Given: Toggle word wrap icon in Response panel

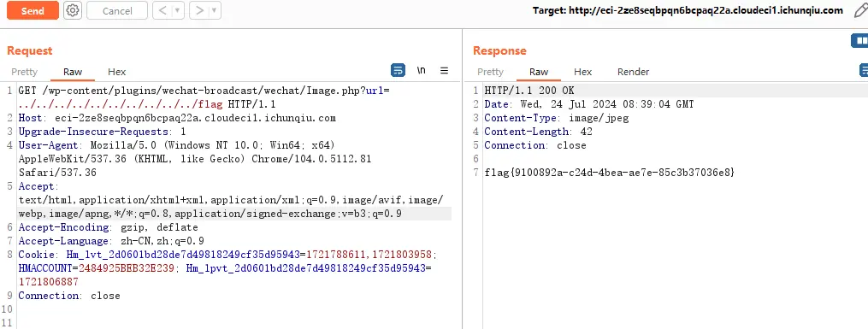Looking at the screenshot, I should point(864,70).
